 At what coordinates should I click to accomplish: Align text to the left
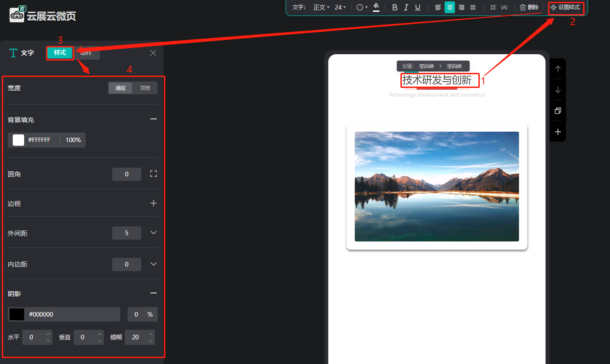coord(438,7)
